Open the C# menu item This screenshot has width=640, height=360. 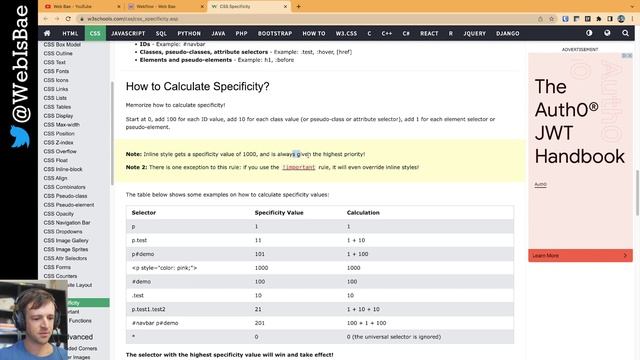(406, 33)
